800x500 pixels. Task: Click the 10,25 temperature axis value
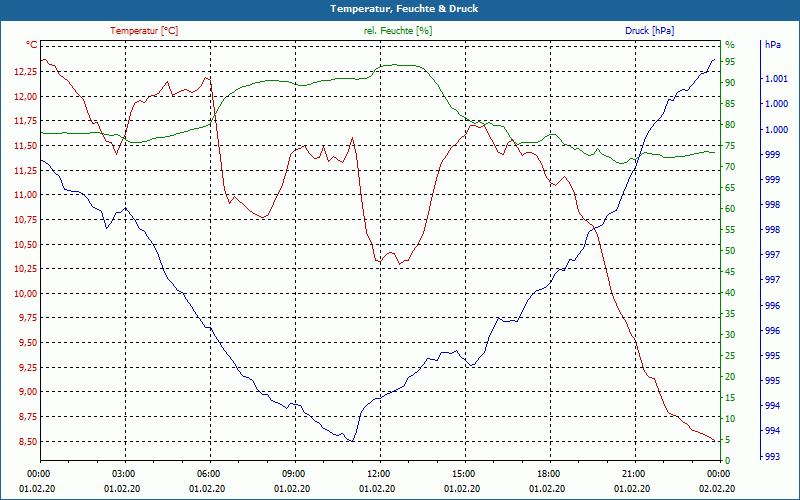pyautogui.click(x=26, y=269)
